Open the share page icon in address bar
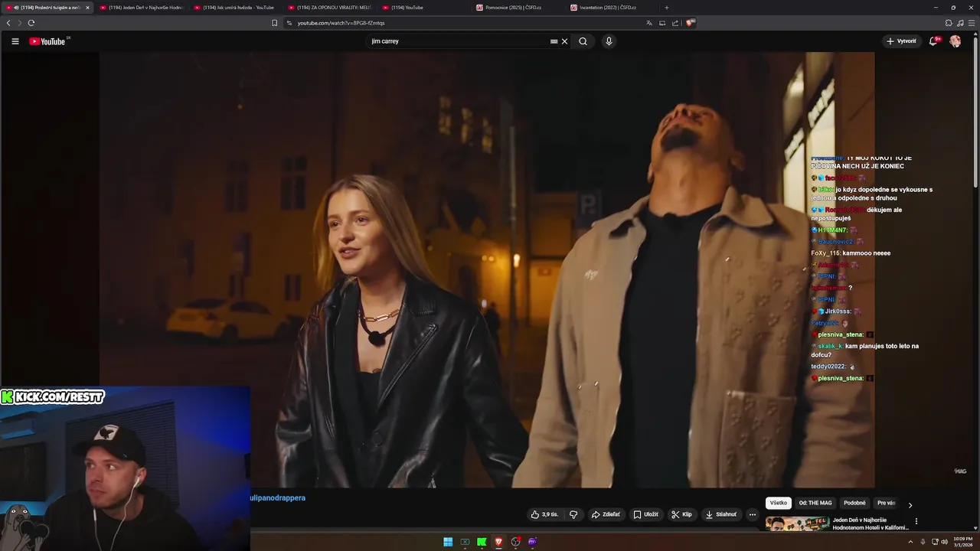Screen dimensions: 980x551 tap(675, 23)
